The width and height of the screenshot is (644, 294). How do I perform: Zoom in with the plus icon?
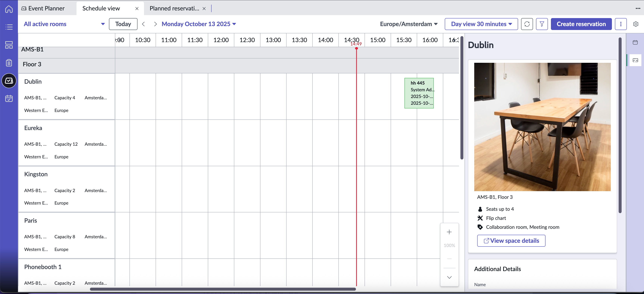[x=449, y=232]
